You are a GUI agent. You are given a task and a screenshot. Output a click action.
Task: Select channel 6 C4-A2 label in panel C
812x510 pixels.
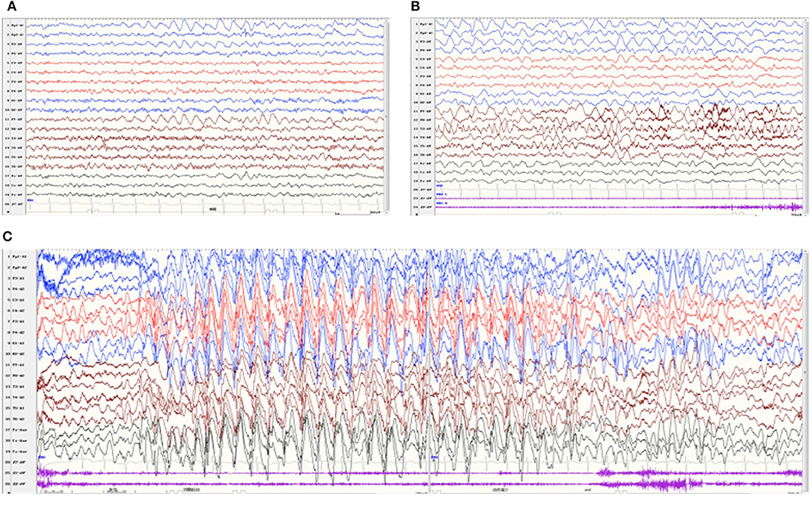[x=19, y=311]
